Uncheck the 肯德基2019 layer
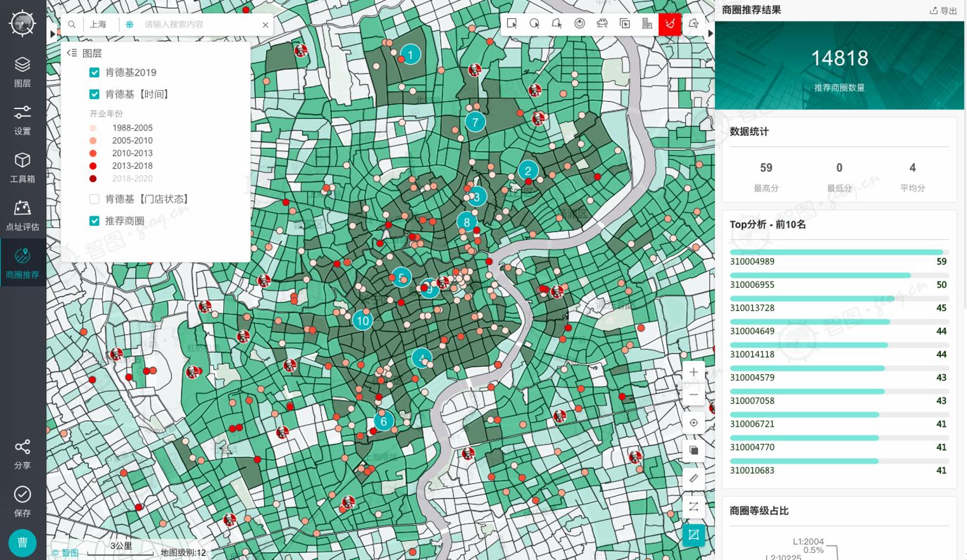 95,72
